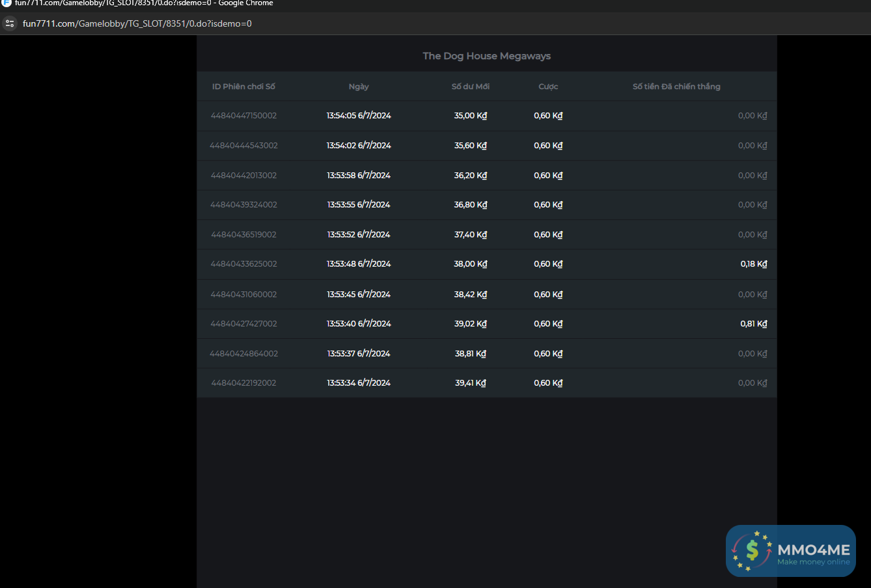Screen dimensions: 871x588
Task: Click the URL text in the address bar
Action: [137, 23]
